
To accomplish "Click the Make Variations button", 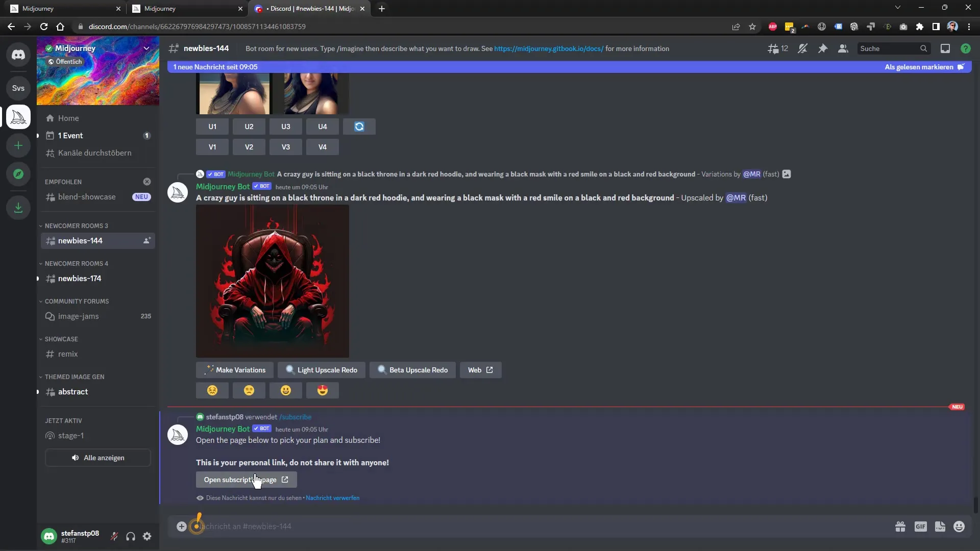I will (x=235, y=369).
